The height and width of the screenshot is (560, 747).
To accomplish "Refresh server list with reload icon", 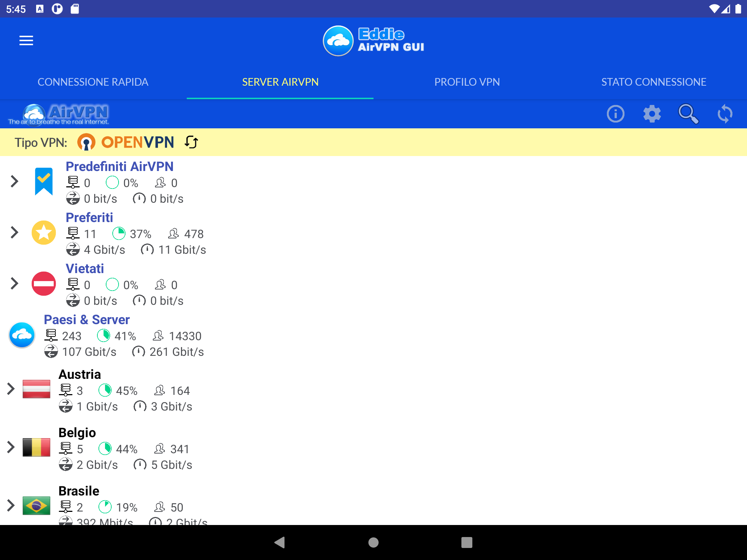I will pyautogui.click(x=725, y=114).
